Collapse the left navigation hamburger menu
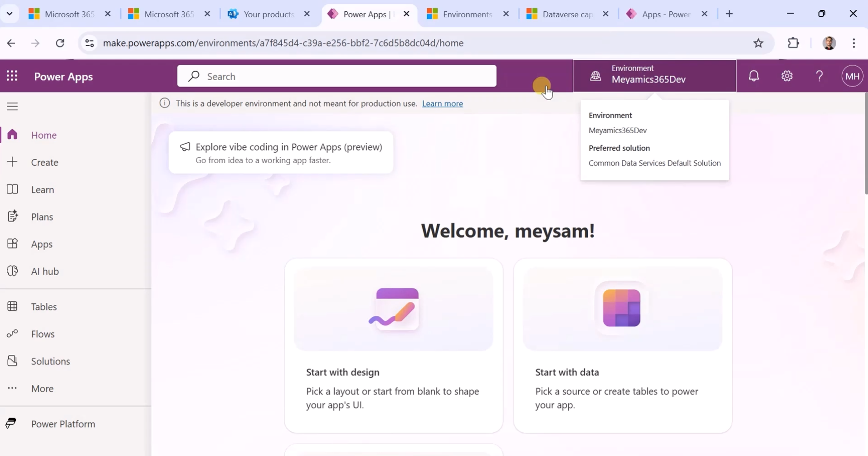The image size is (868, 456). [12, 107]
